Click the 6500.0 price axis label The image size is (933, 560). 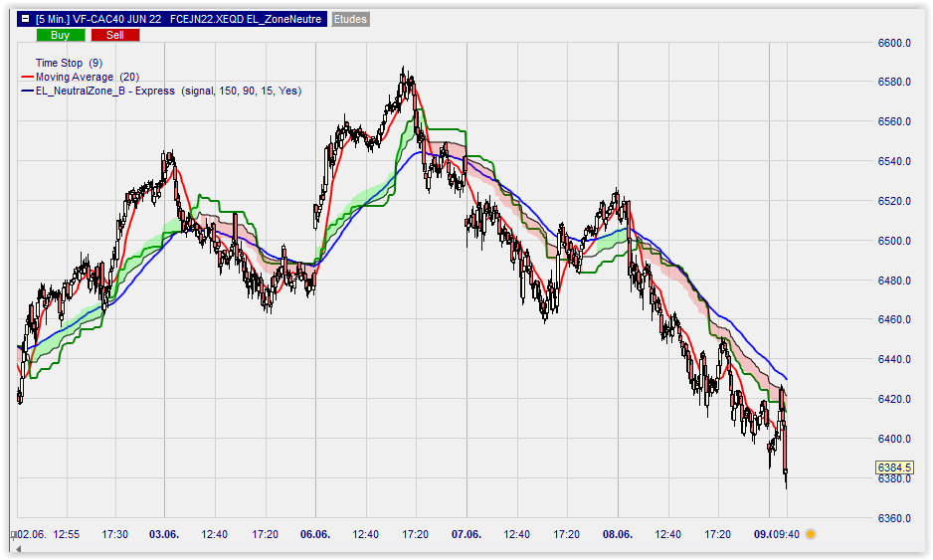click(894, 241)
